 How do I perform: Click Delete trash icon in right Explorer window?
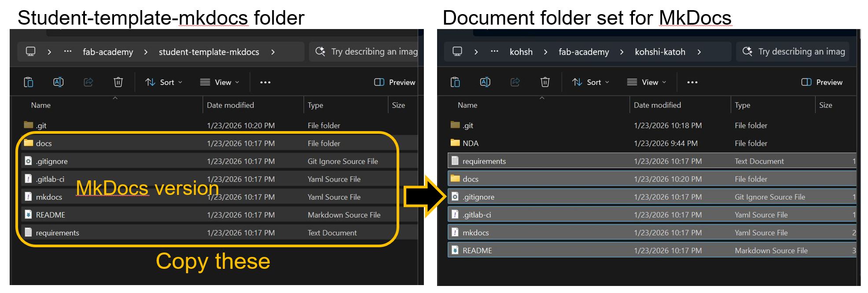click(545, 82)
